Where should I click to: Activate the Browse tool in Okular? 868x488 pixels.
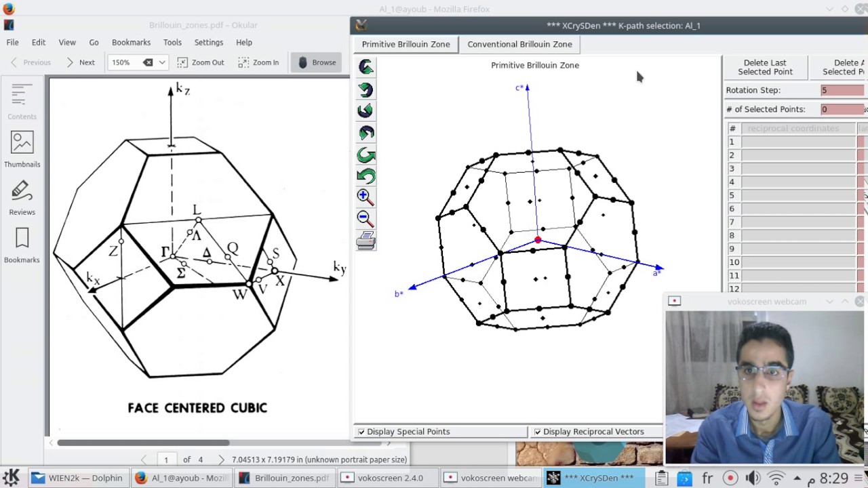[x=317, y=62]
